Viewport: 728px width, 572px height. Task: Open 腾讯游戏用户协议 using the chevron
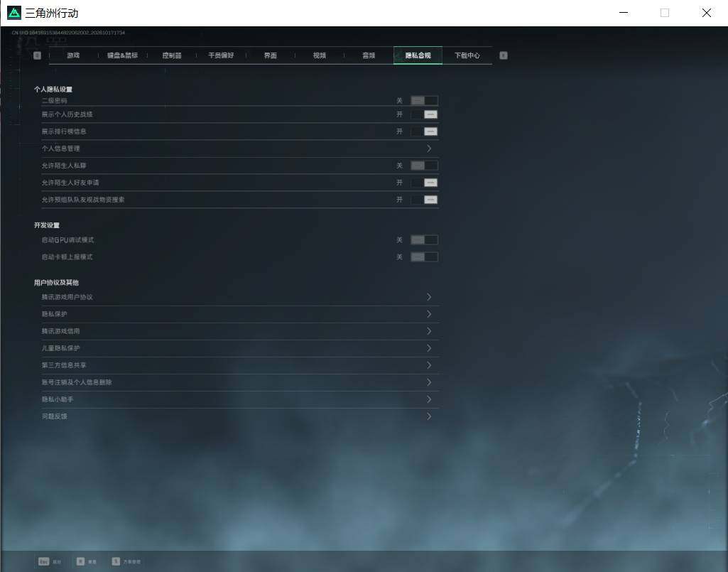(429, 297)
